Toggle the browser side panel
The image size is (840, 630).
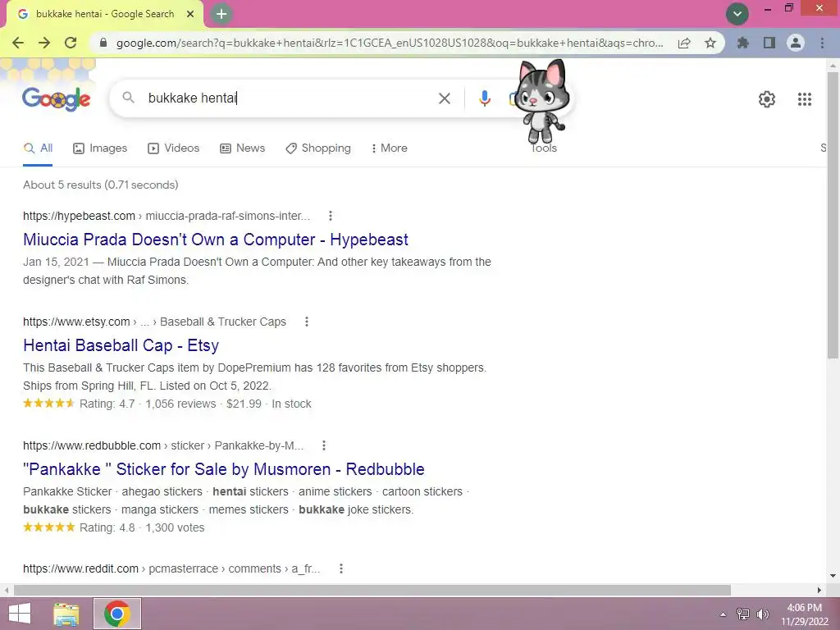tap(769, 43)
